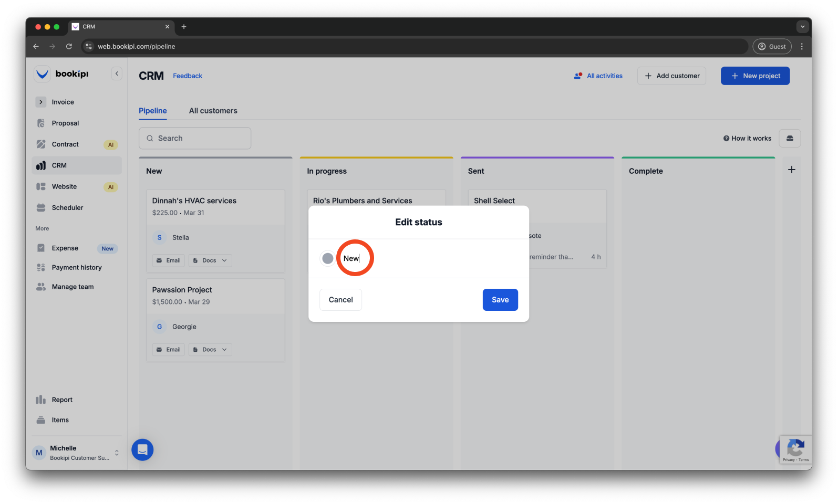Collapse the sidebar with the chevron button
Viewport: 838px width, 504px height.
pos(117,74)
